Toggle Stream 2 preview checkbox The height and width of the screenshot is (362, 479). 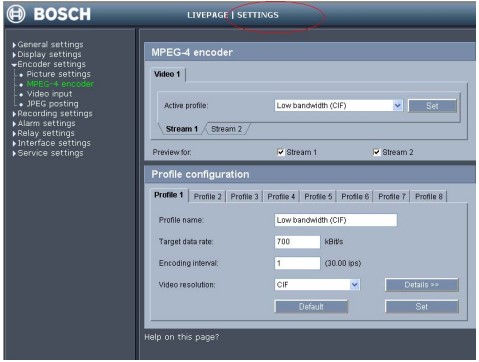376,152
